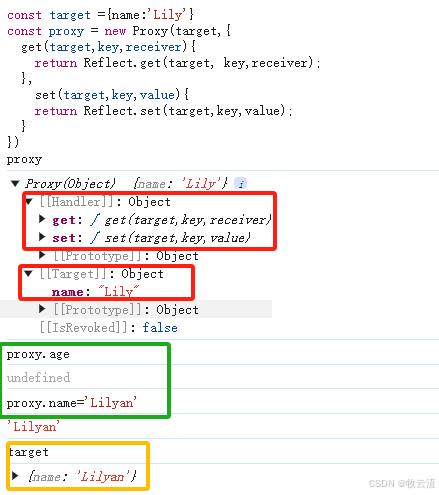Expand [[Prototype]] under the Target
The image size is (439, 495).
point(42,309)
